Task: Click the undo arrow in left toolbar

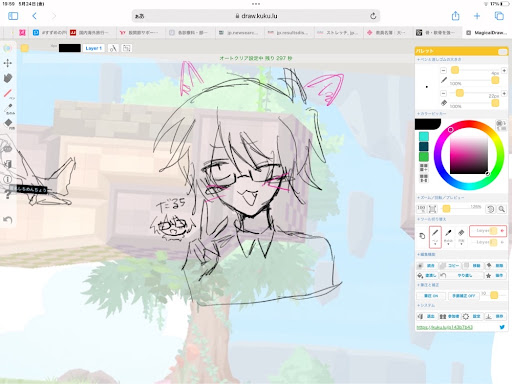Action: 8,219
